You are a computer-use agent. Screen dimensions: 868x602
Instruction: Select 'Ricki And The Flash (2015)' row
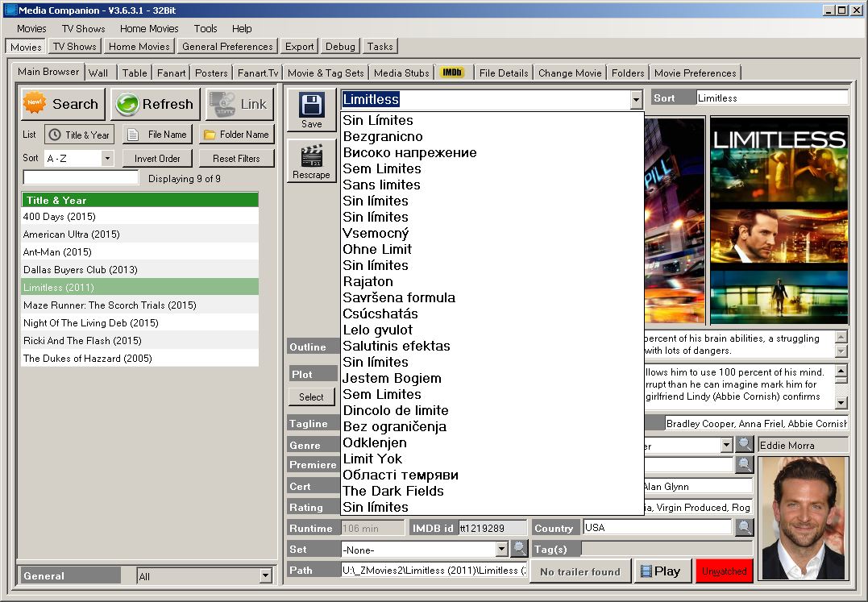(x=140, y=341)
